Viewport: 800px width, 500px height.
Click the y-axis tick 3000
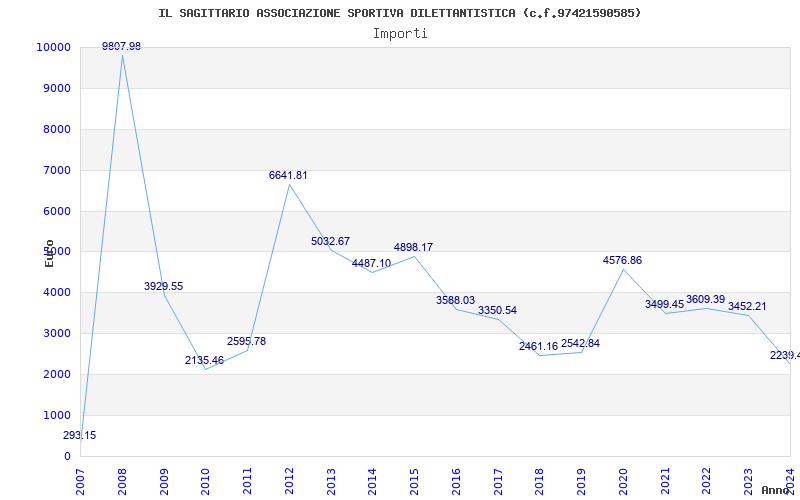point(57,333)
